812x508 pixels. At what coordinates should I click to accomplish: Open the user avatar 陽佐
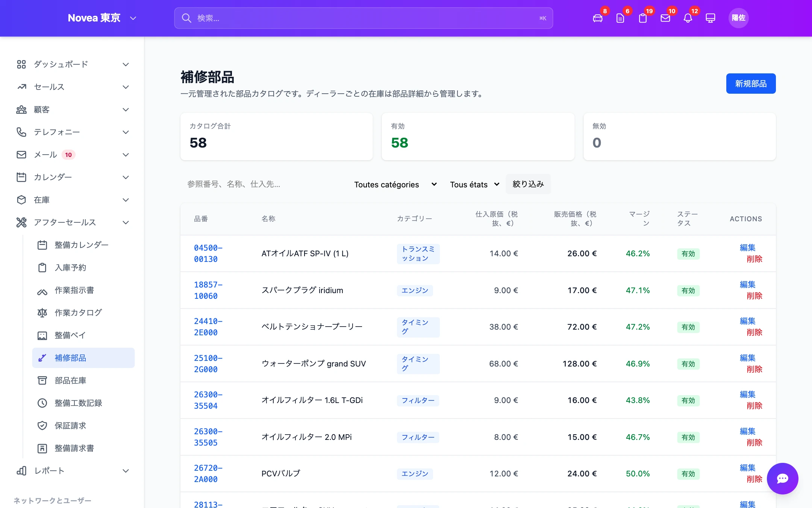[x=738, y=18]
